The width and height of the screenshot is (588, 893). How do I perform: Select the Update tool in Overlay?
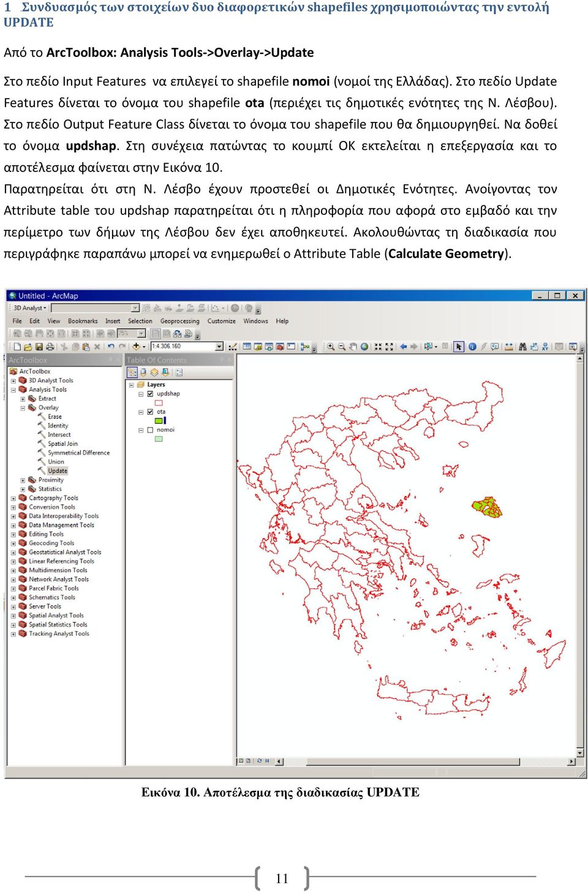pos(58,471)
